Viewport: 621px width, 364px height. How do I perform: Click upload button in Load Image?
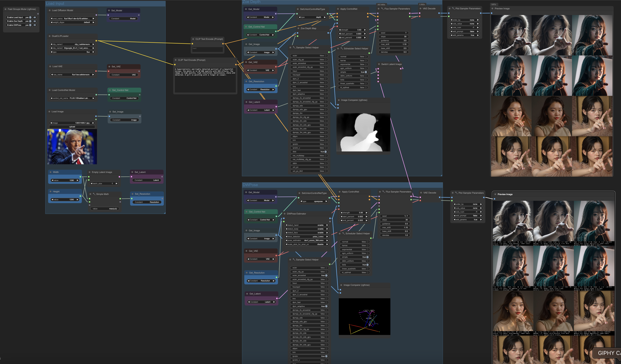coord(72,127)
